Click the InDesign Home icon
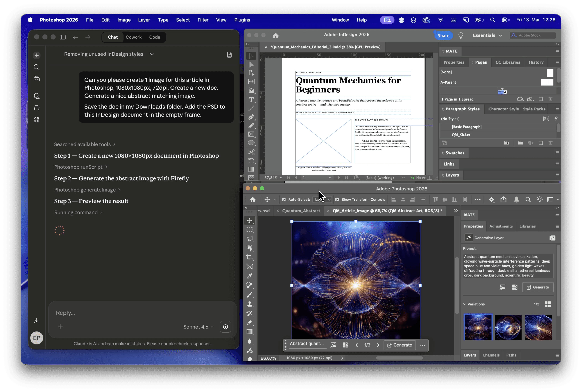The width and height of the screenshot is (582, 392). tap(275, 35)
